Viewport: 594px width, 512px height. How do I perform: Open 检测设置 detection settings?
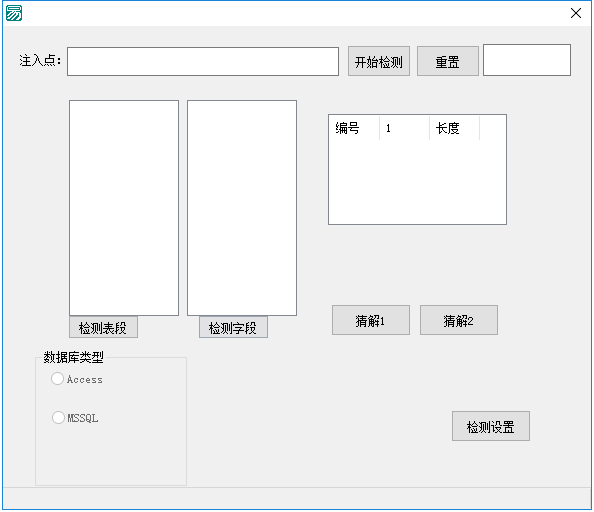pos(491,426)
